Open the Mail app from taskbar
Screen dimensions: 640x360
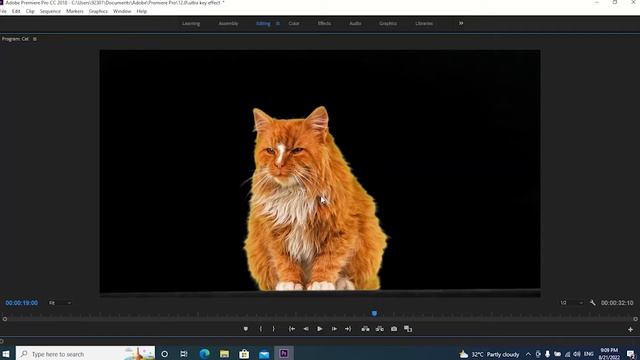[264, 354]
